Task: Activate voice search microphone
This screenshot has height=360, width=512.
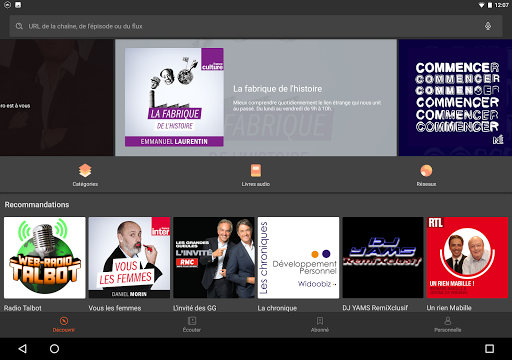Action: click(x=488, y=26)
